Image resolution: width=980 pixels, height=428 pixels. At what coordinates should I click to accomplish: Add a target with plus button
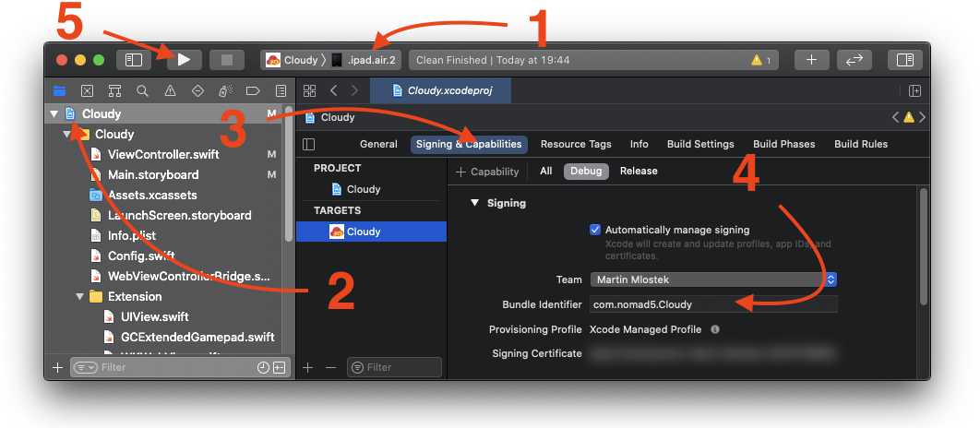(x=307, y=367)
